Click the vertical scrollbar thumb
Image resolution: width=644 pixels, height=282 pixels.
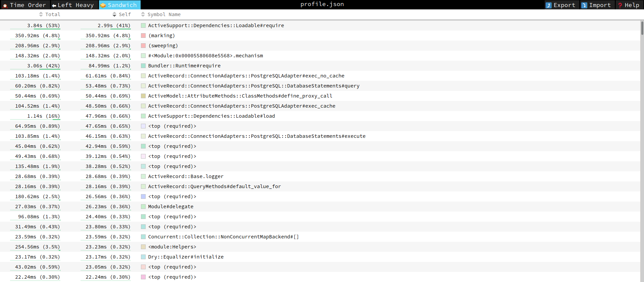(642, 28)
